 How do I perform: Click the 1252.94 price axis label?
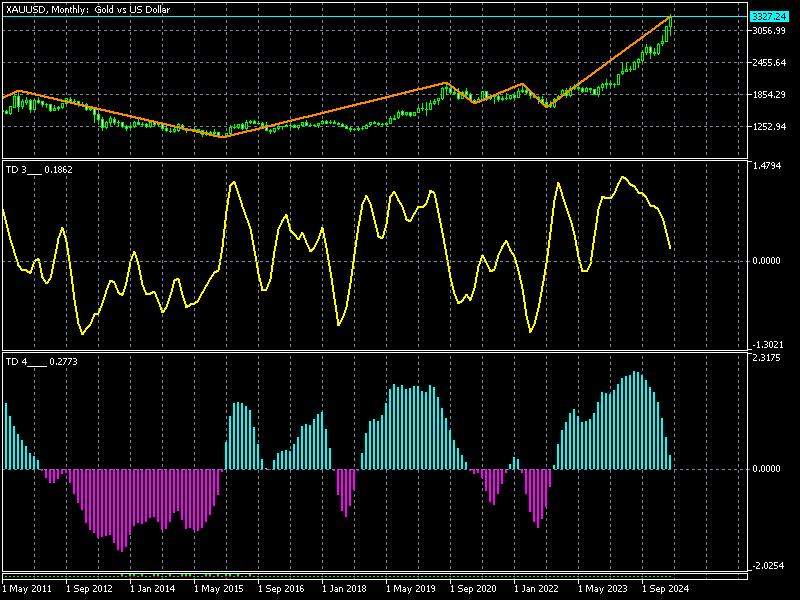(x=769, y=127)
